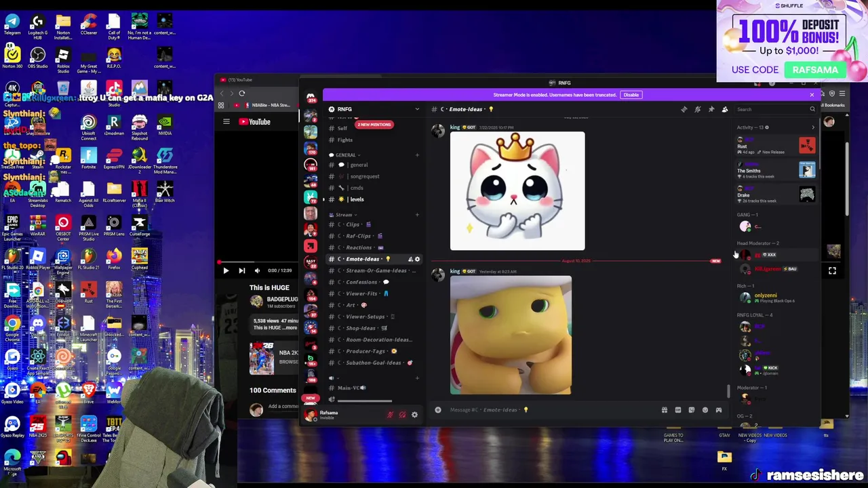Open the Confessions channel
The image size is (868, 488).
click(x=374, y=282)
